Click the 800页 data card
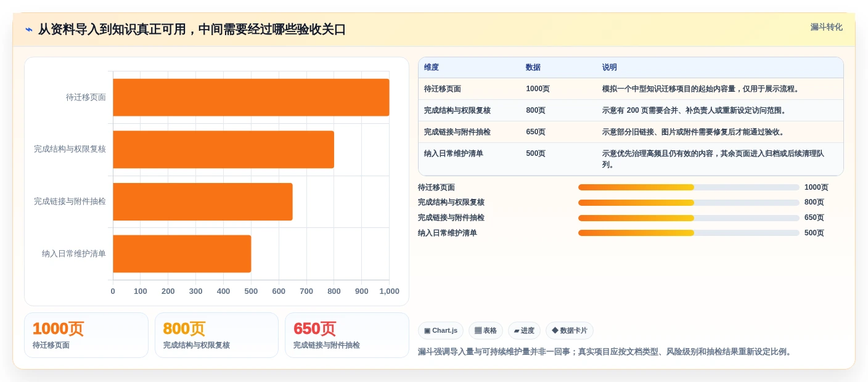Image resolution: width=868 pixels, height=382 pixels. [x=216, y=335]
